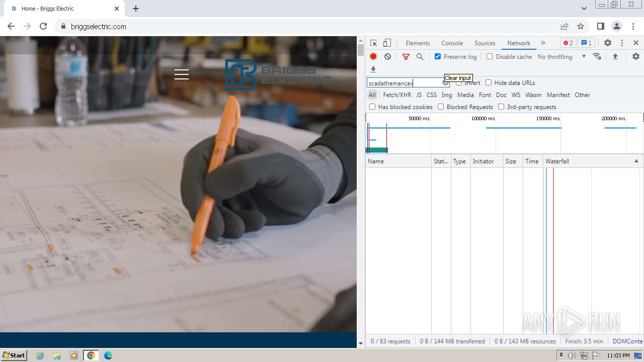This screenshot has height=362, width=644.
Task: Share this page icon
Action: (x=565, y=26)
